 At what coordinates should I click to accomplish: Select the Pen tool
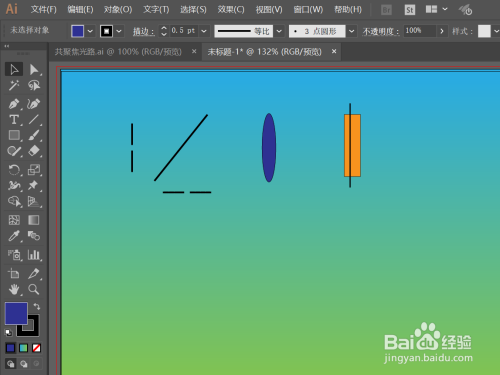coord(14,104)
